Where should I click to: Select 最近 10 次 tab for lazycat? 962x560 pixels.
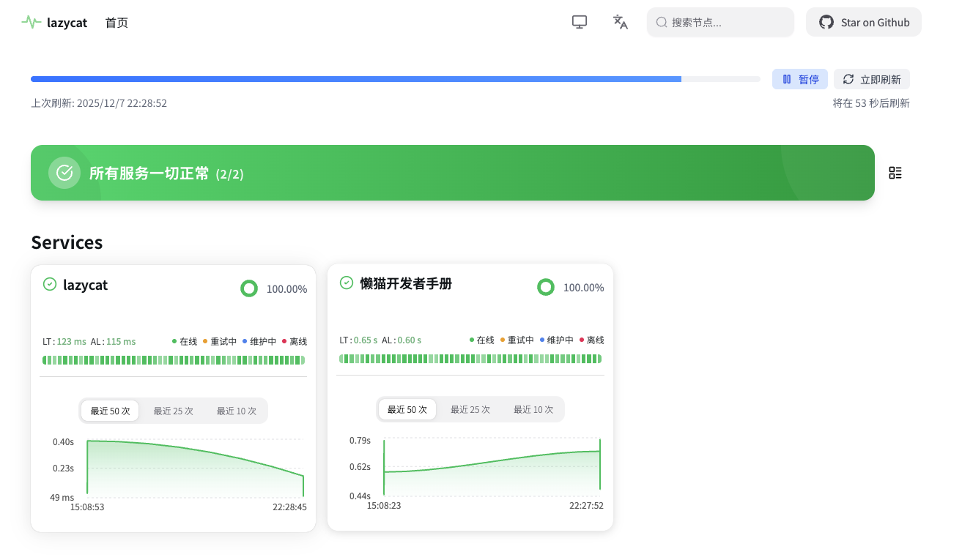[236, 411]
